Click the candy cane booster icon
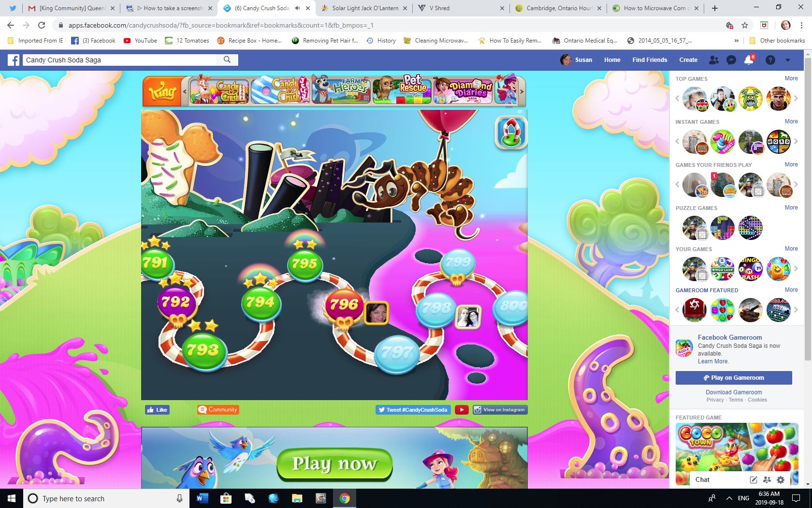812x508 pixels. (x=511, y=133)
